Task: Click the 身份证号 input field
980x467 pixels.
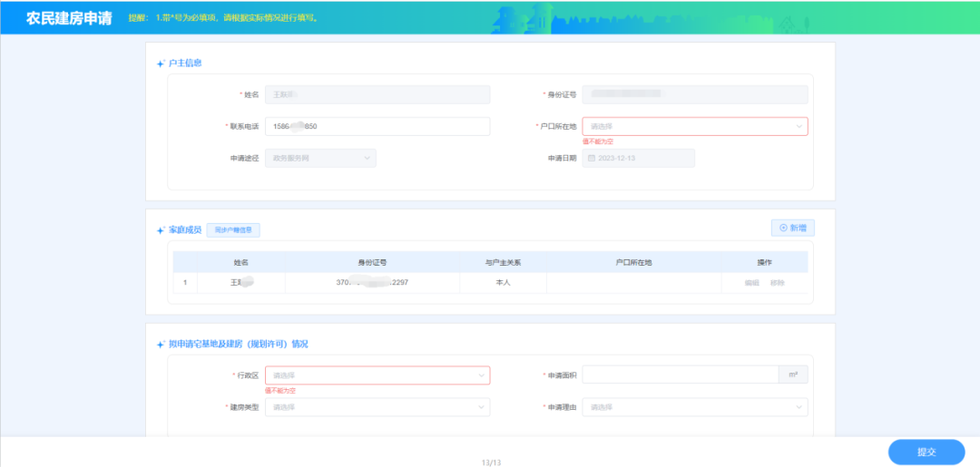Action: (x=694, y=94)
